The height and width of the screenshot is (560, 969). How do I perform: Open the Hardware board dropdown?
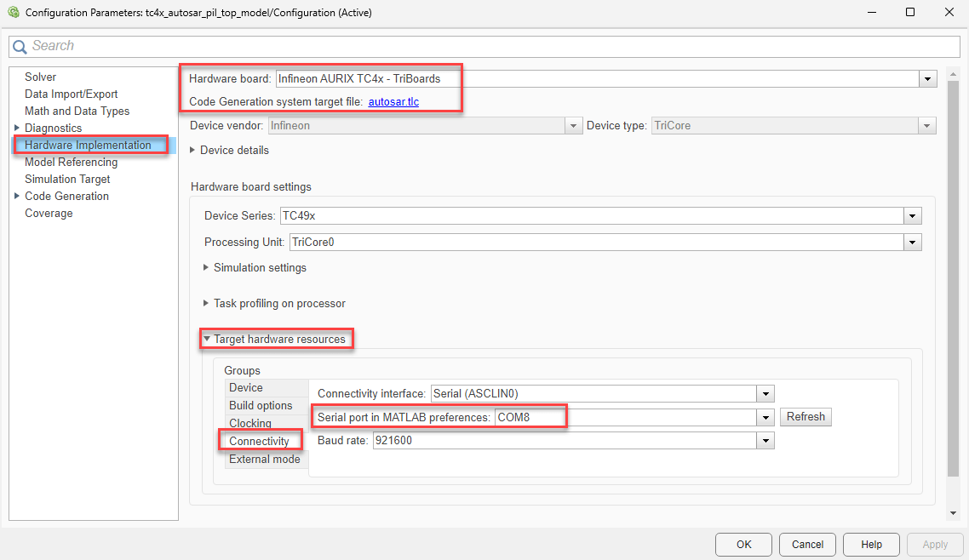click(x=927, y=79)
